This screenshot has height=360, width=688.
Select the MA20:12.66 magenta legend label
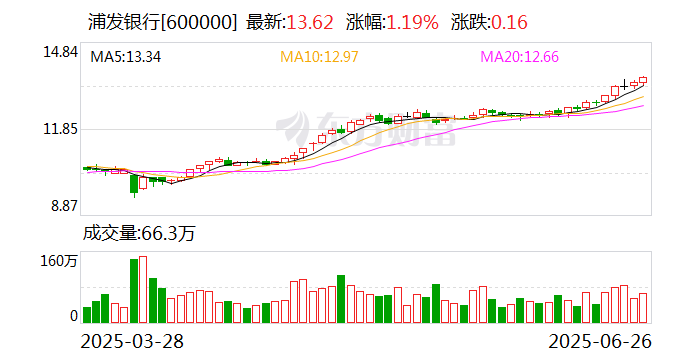519,57
